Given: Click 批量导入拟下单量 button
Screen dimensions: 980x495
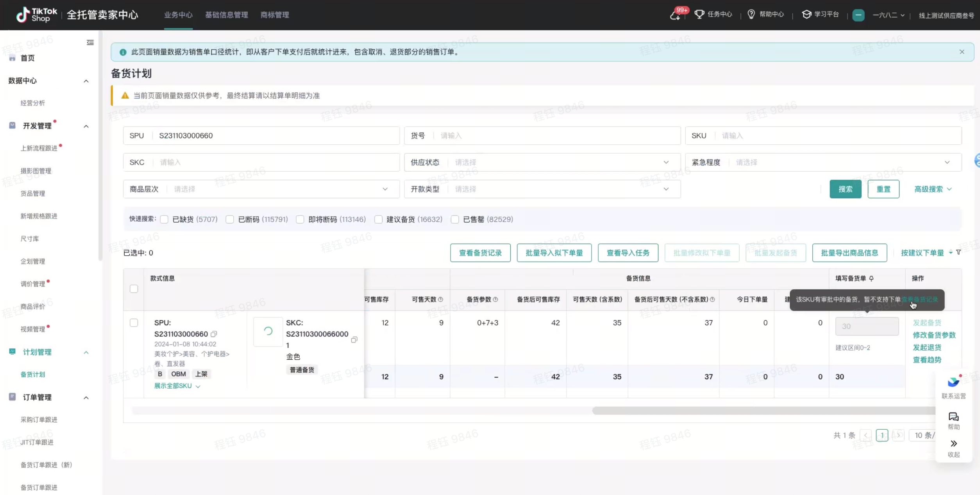Looking at the screenshot, I should 554,253.
